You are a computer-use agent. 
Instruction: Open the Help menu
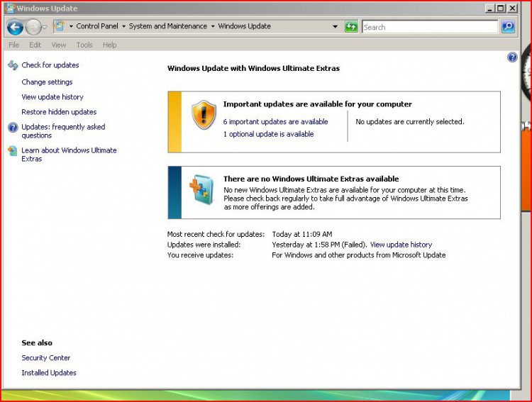109,45
